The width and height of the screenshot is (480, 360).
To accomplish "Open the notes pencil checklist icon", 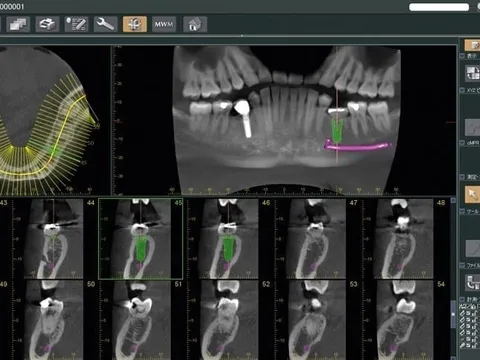I will (76, 24).
